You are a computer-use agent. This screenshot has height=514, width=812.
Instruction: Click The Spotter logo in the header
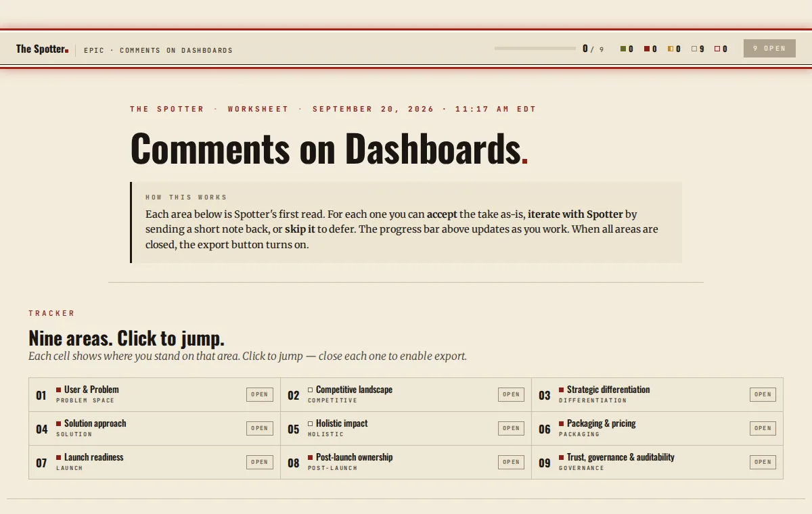(42, 49)
